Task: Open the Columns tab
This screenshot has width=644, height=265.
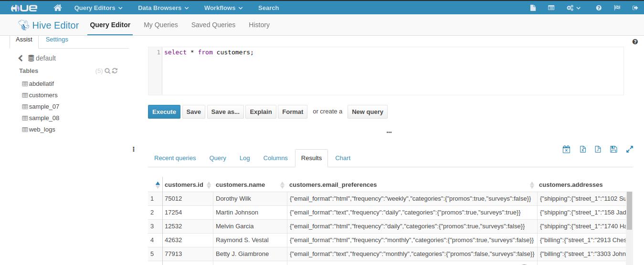Action: 275,158
